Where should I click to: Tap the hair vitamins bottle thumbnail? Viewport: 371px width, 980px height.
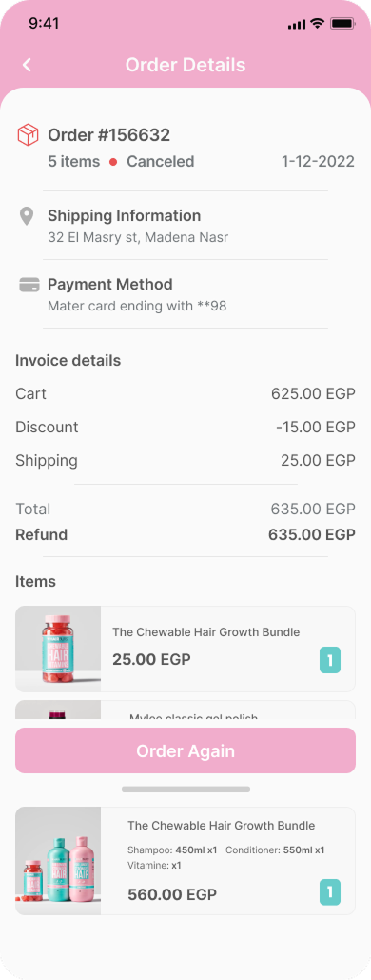pyautogui.click(x=58, y=649)
